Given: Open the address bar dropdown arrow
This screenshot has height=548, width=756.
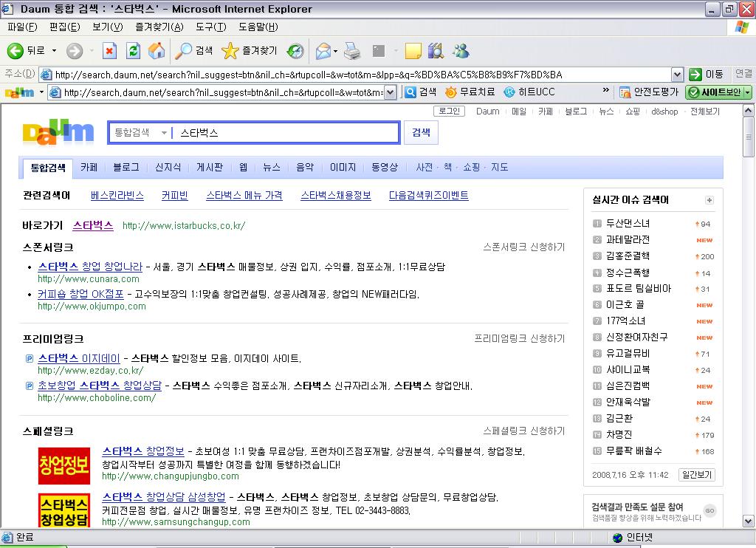Looking at the screenshot, I should (678, 75).
